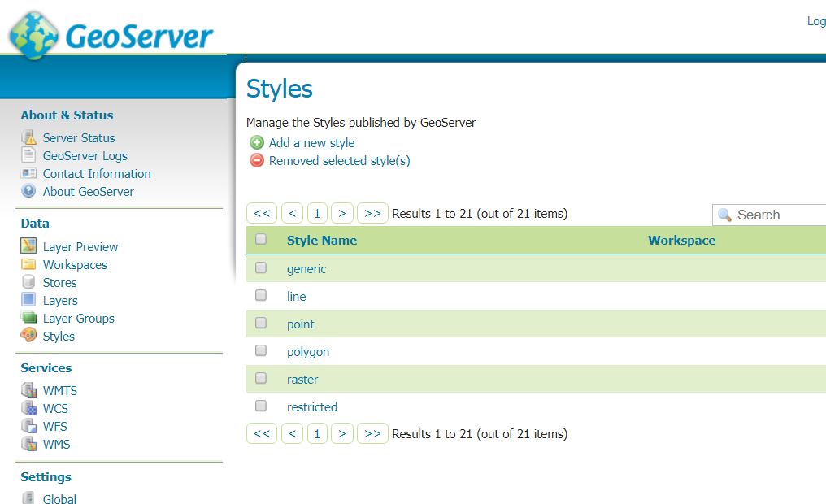
Task: Click the Server Status warning icon
Action: (28, 137)
